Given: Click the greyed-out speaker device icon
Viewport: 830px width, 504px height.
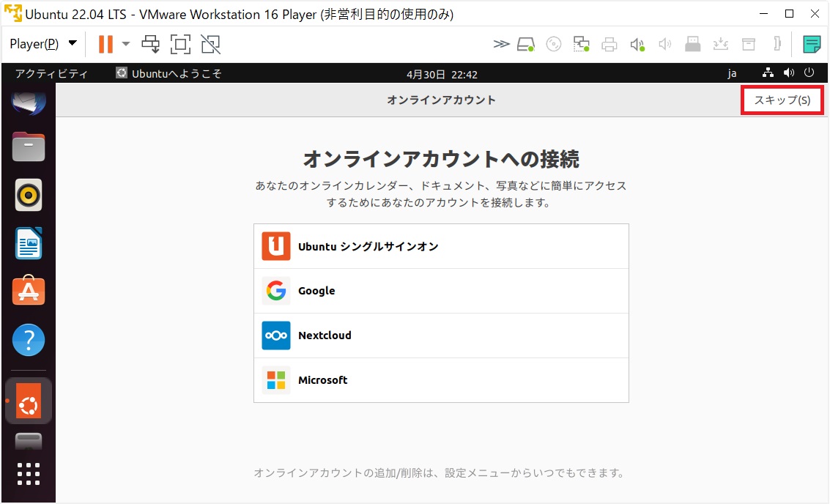Looking at the screenshot, I should pyautogui.click(x=665, y=45).
